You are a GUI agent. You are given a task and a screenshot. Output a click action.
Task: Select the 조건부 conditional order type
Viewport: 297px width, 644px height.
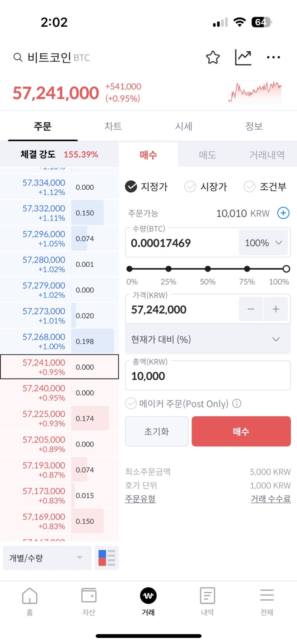(265, 187)
